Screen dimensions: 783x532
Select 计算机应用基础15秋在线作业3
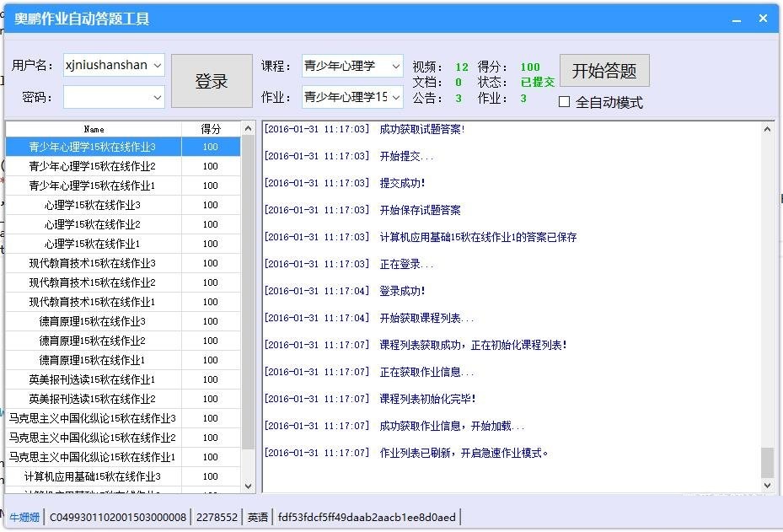click(x=93, y=476)
